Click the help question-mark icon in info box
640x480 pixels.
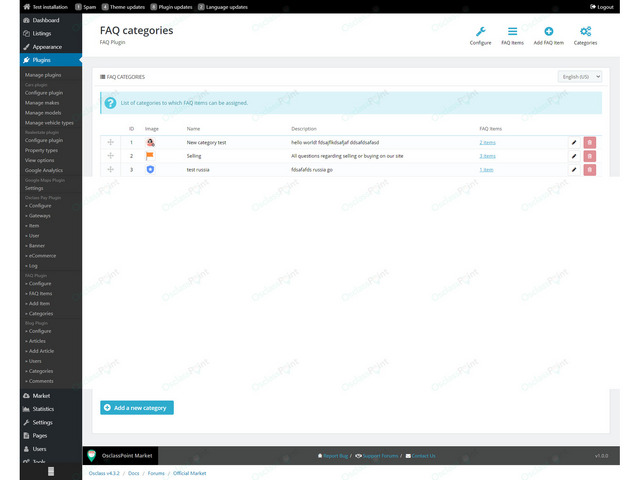(x=110, y=103)
